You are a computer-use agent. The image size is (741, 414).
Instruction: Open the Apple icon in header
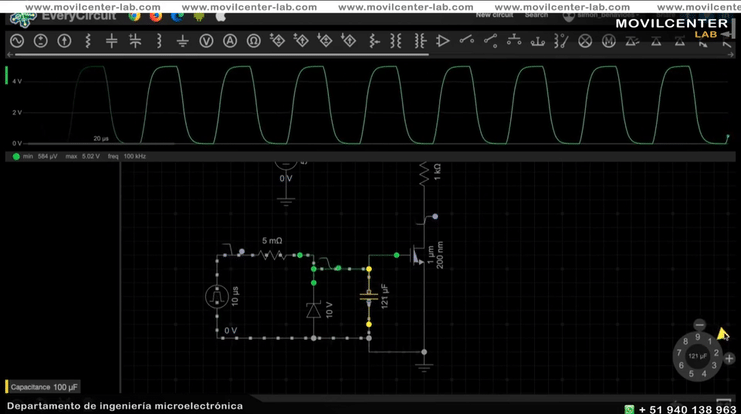click(x=221, y=17)
